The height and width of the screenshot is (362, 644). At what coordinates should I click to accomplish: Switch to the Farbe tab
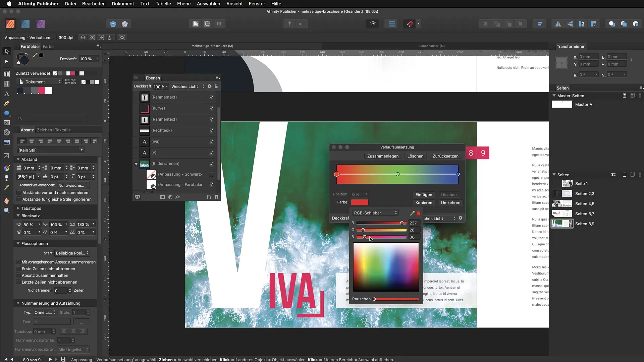[x=48, y=47]
